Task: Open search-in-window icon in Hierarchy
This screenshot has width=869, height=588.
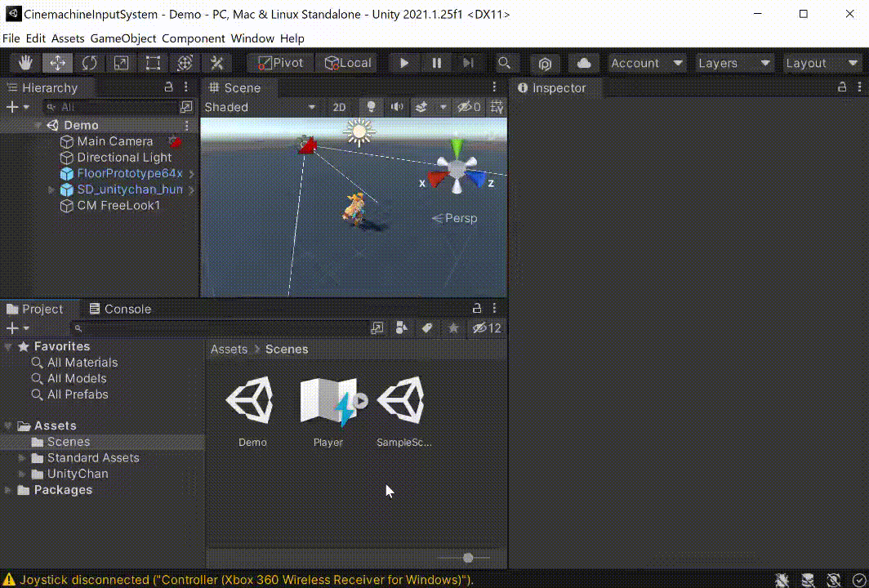Action: [187, 107]
